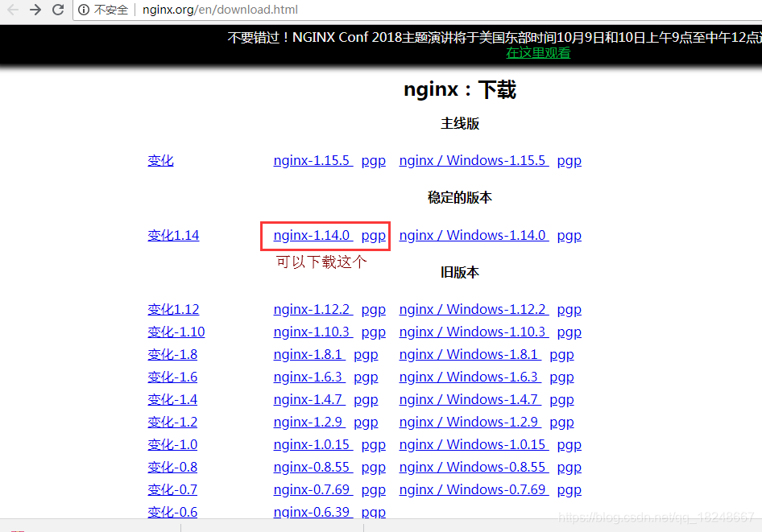Open pgp signature for Windows-1.0.15
The image size is (762, 532).
point(569,446)
